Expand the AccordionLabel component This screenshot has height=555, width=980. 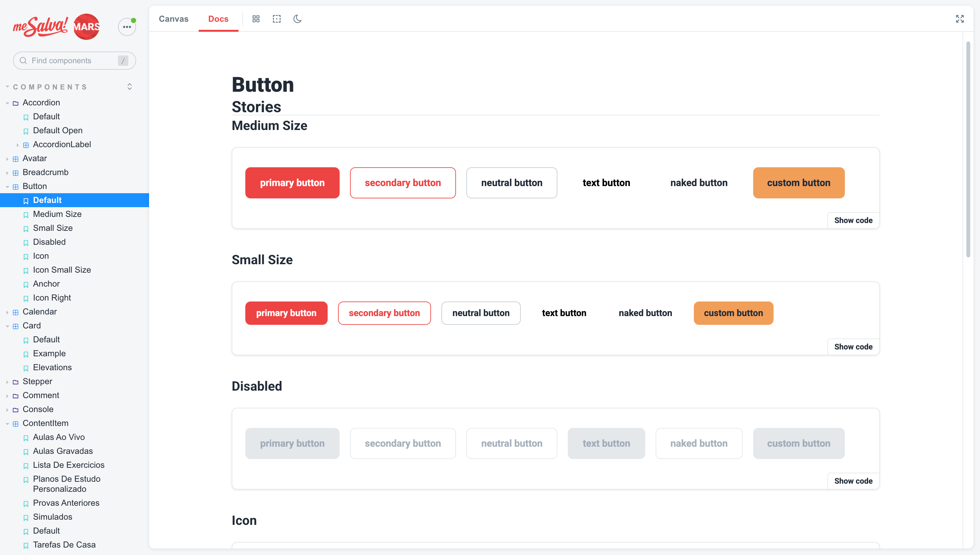(x=62, y=145)
